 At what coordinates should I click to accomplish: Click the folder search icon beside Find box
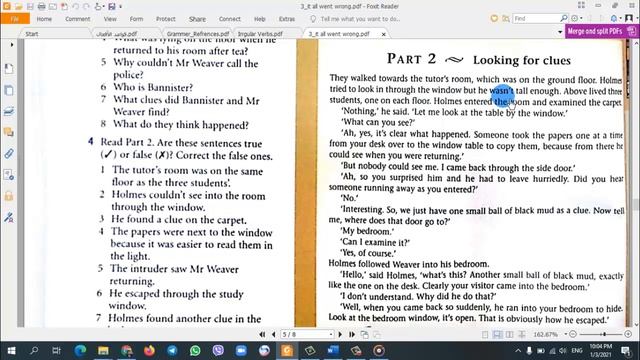pyautogui.click(x=505, y=18)
